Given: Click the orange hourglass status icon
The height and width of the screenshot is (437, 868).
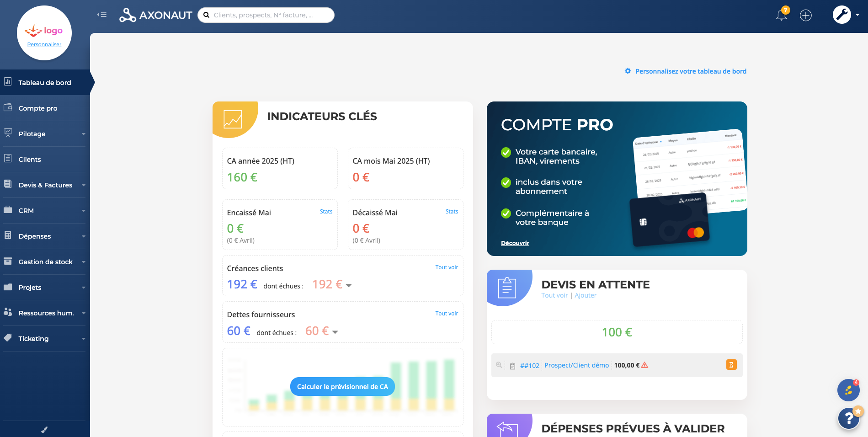Looking at the screenshot, I should tap(731, 365).
